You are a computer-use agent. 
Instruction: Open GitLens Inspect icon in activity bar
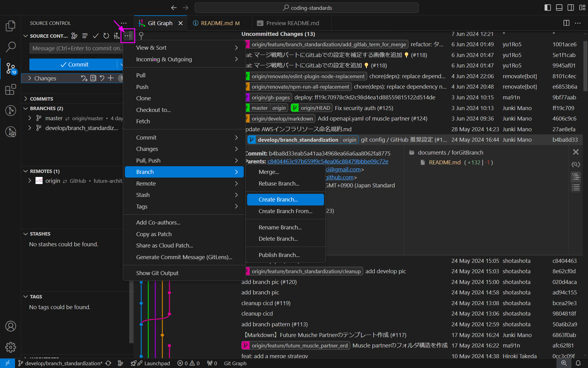[10, 132]
